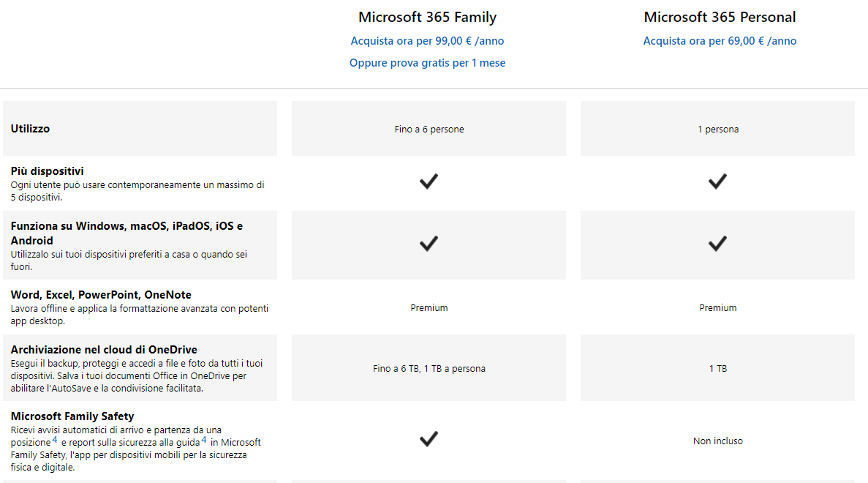Select description 'Ricevi avvisi automatici di arrivo'
868x483 pixels.
[x=135, y=449]
